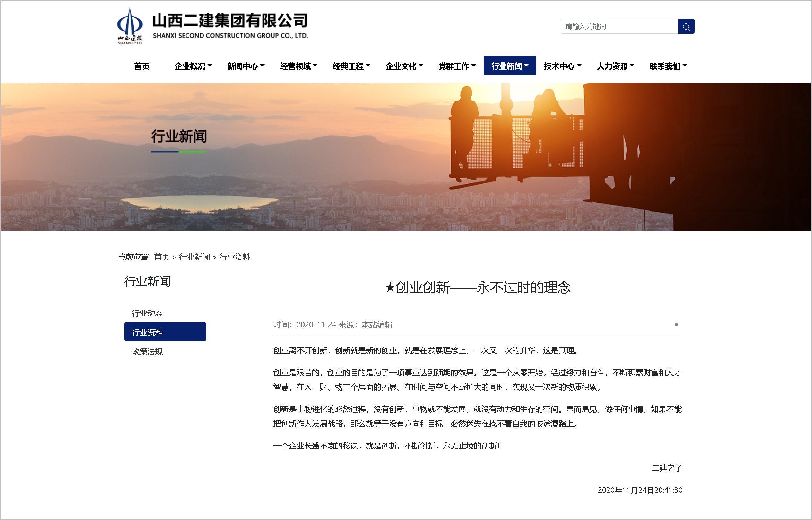
Task: Select 行业动态 in the sidebar
Action: click(147, 313)
